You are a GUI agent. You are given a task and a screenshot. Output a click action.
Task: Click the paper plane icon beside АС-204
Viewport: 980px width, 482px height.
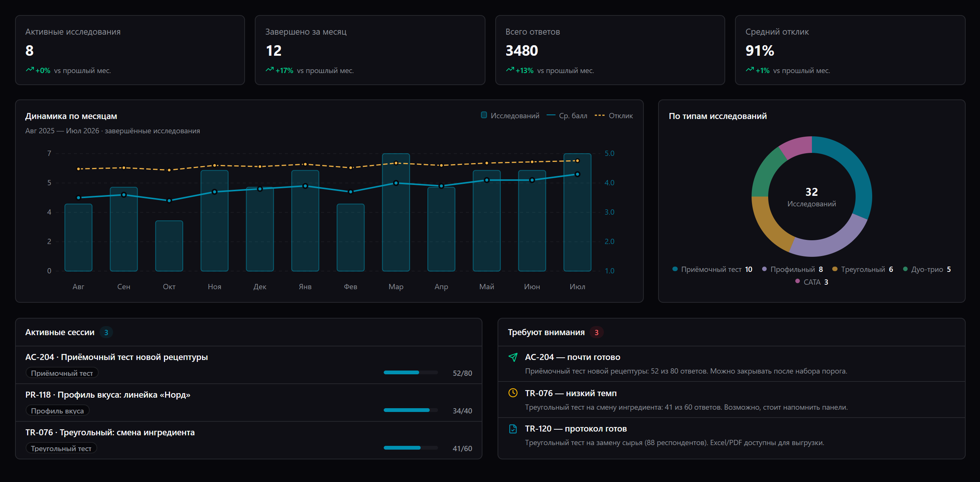pyautogui.click(x=513, y=357)
